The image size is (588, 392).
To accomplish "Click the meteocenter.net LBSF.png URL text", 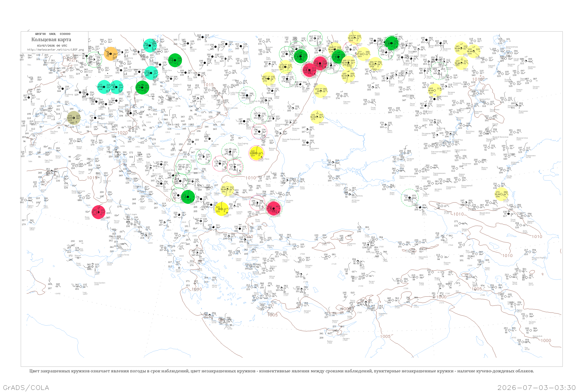I will tap(55, 50).
